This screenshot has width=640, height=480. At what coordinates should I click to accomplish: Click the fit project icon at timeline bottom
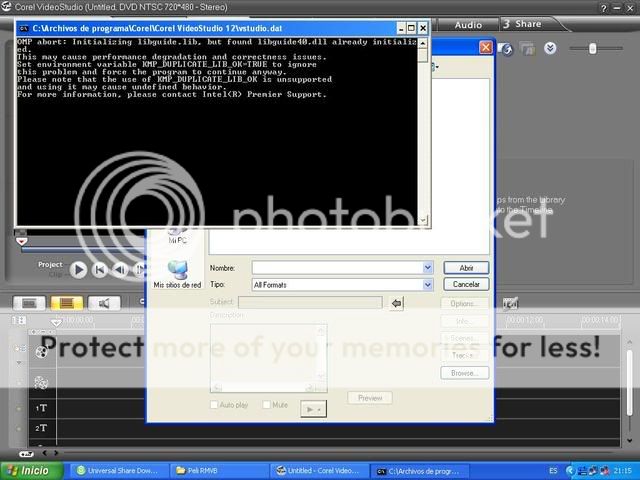pyautogui.click(x=26, y=453)
